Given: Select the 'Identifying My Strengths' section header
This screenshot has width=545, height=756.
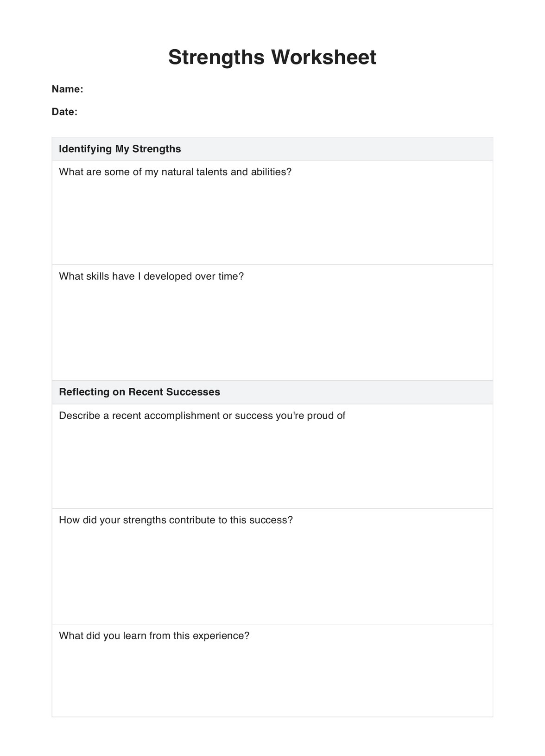Looking at the screenshot, I should click(x=120, y=149).
